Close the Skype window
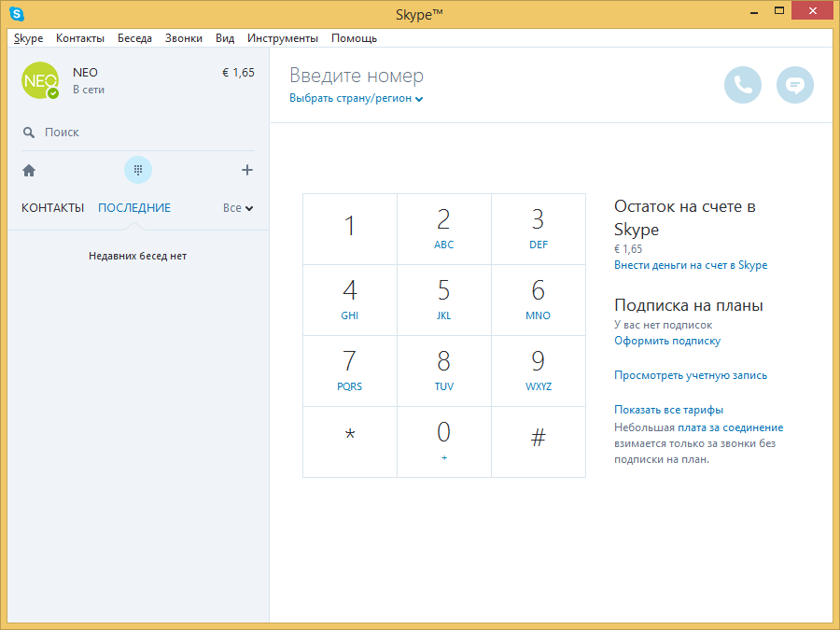840x630 pixels. tap(813, 11)
